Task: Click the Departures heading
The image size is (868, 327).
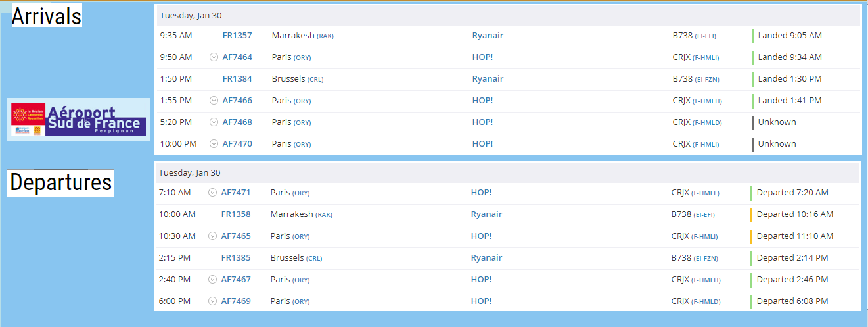Action: 61,182
